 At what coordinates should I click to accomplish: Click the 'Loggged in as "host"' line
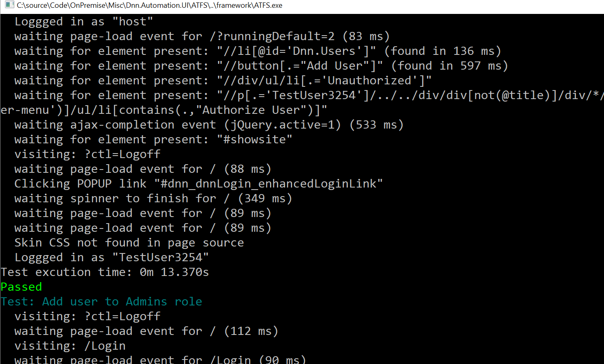point(84,21)
